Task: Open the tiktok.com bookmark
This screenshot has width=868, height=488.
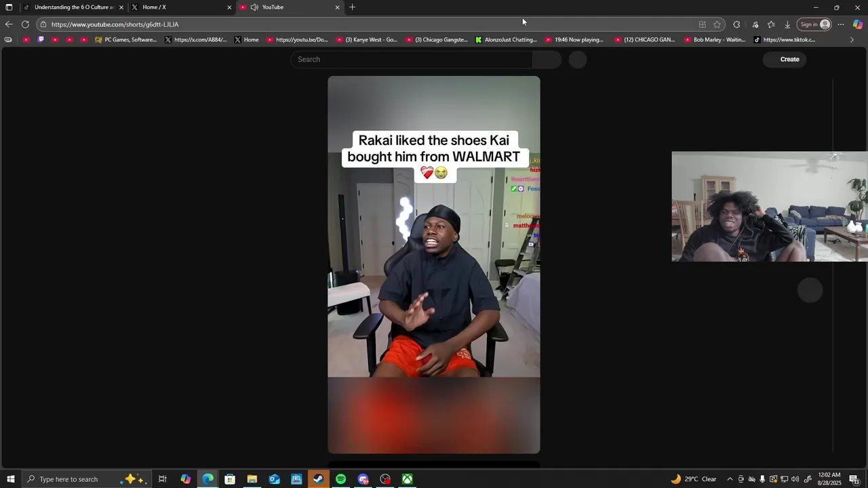Action: pyautogui.click(x=785, y=40)
